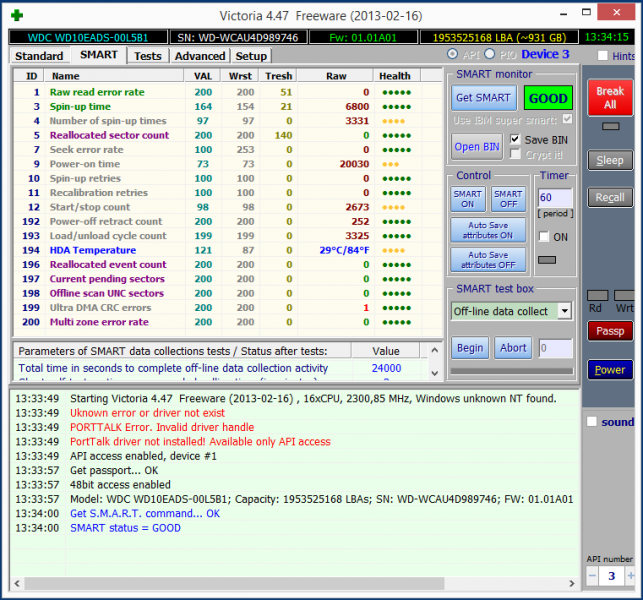Go to the Standard tab
Screen dimensions: 643x600
[x=39, y=56]
